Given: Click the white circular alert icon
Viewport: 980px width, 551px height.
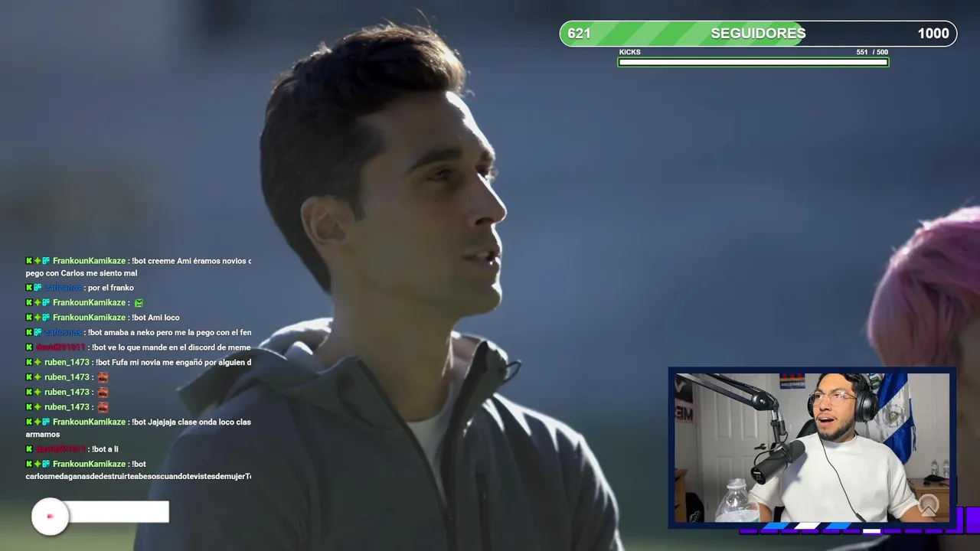Looking at the screenshot, I should coord(50,516).
